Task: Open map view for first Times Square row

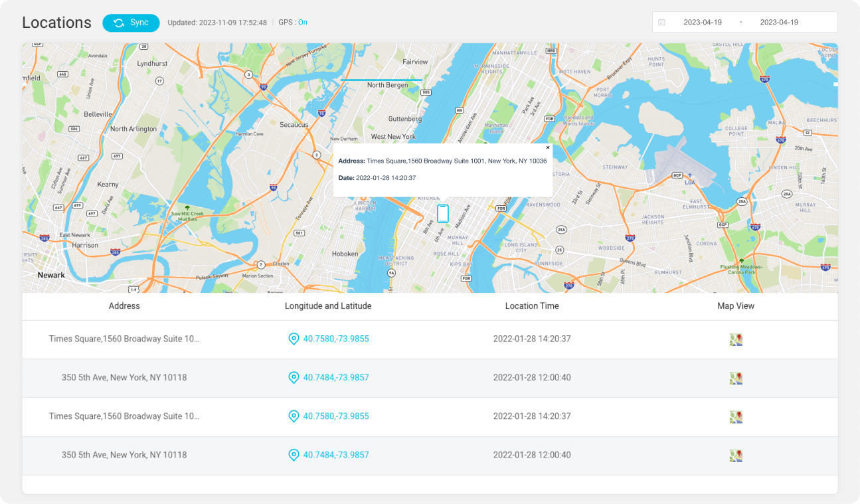Action: click(x=736, y=339)
